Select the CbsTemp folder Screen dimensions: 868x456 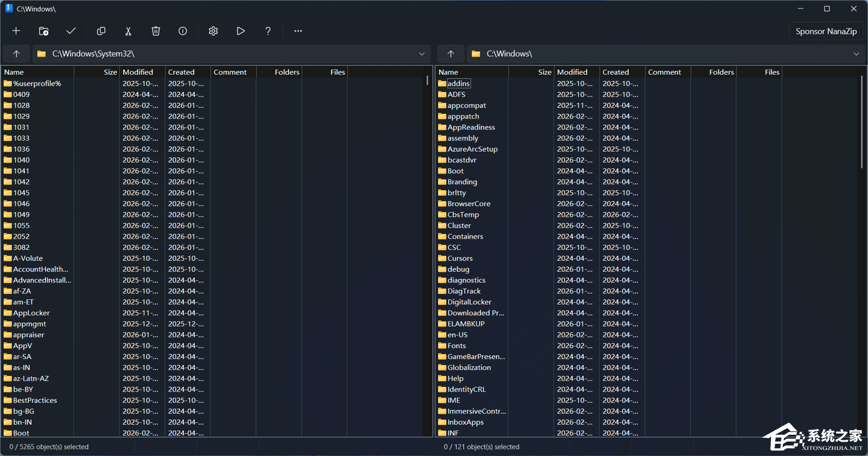coord(463,214)
